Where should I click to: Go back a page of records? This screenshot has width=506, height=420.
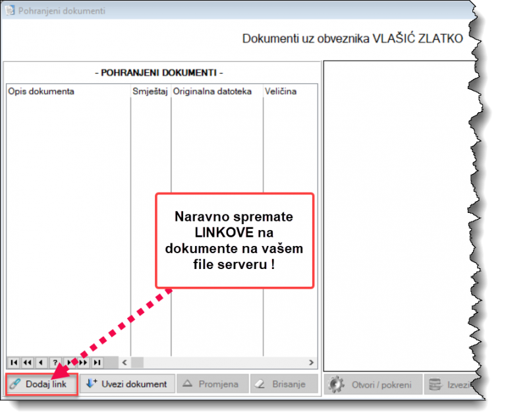tap(28, 363)
